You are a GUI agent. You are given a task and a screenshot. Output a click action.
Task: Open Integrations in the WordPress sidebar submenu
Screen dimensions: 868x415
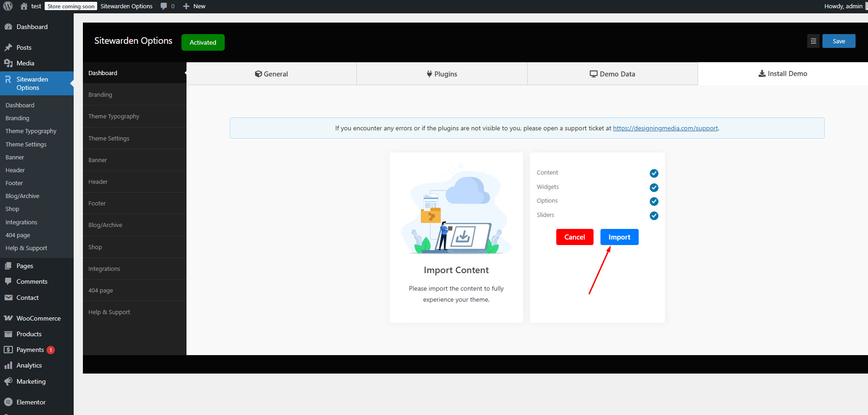click(x=22, y=222)
